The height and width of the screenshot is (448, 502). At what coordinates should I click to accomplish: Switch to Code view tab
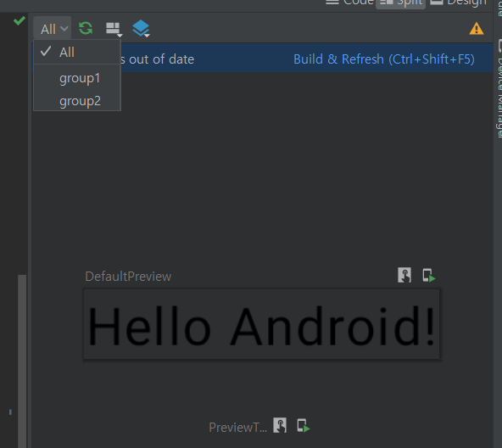click(349, 3)
